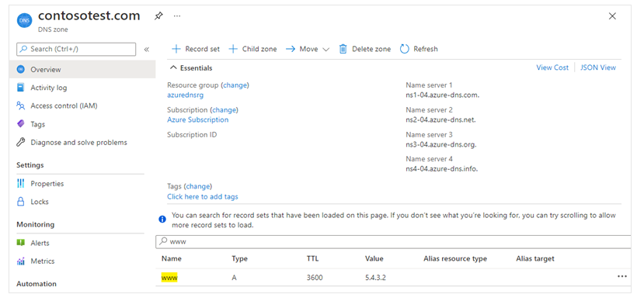Screen dimensions: 644x301
Task: Open Diagnose and solve problems
Action: click(x=79, y=143)
